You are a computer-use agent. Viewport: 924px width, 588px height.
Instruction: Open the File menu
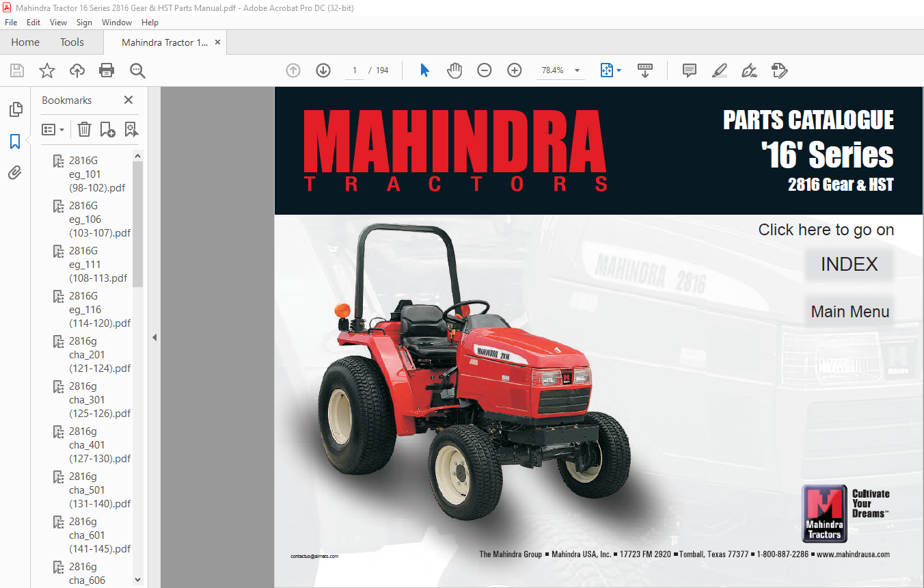[11, 23]
